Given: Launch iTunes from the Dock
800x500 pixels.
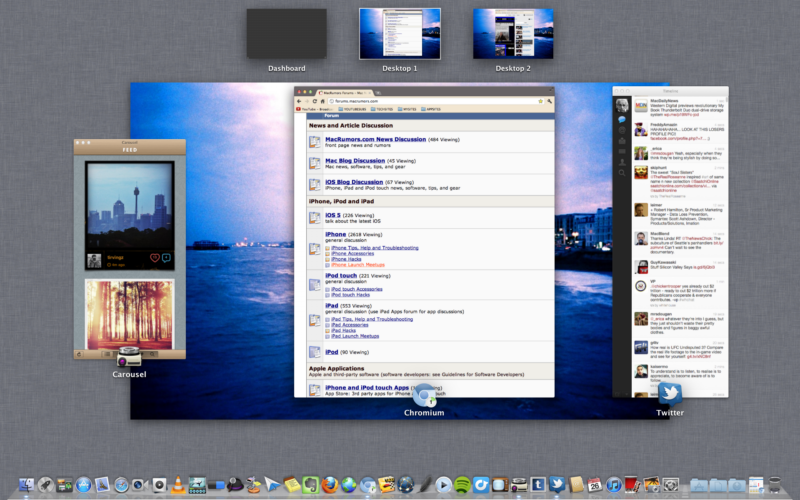Looking at the screenshot, I should point(614,485).
